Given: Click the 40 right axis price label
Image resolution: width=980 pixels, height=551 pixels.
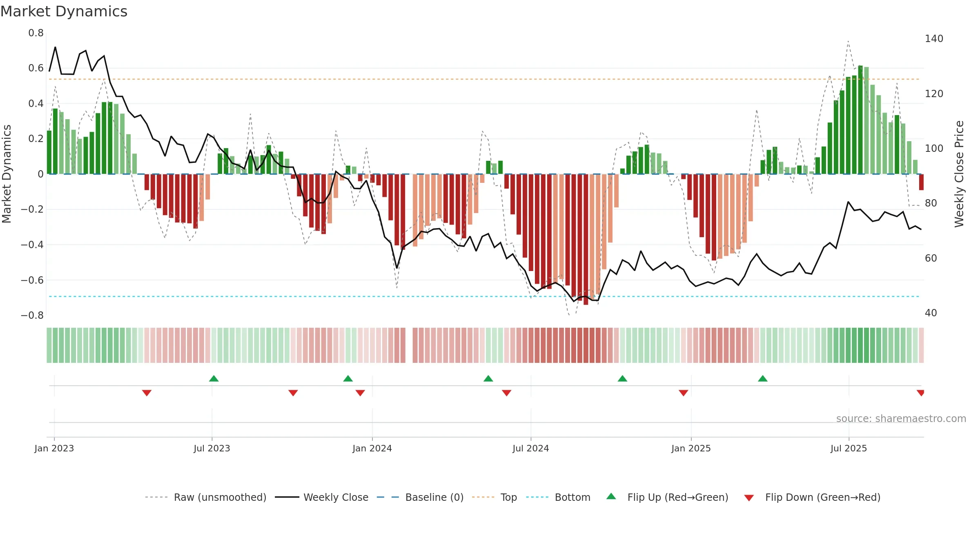Looking at the screenshot, I should coord(931,313).
